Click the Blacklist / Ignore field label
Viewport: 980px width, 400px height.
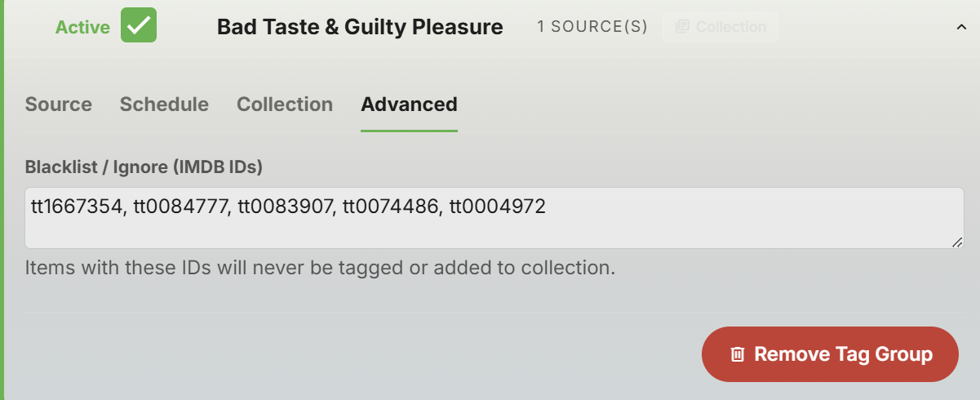144,167
